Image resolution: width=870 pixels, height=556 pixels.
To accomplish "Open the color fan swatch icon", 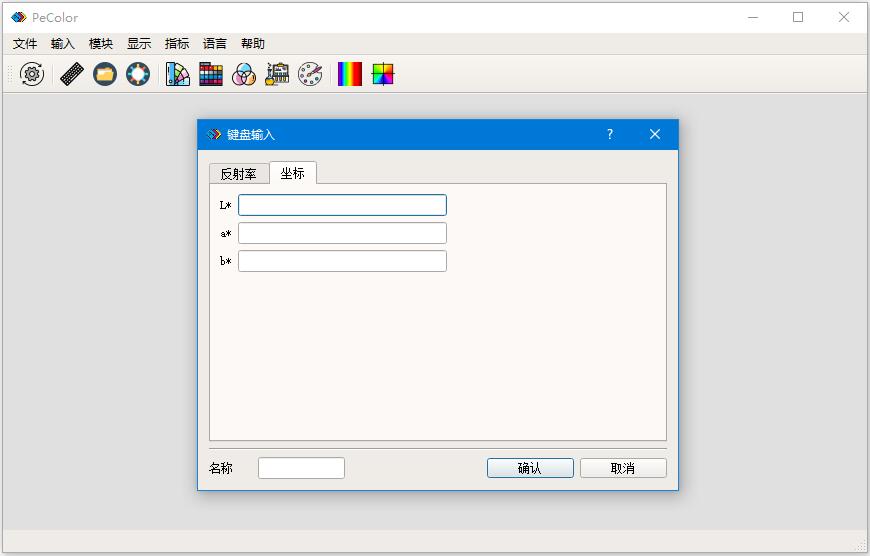I will (x=178, y=74).
